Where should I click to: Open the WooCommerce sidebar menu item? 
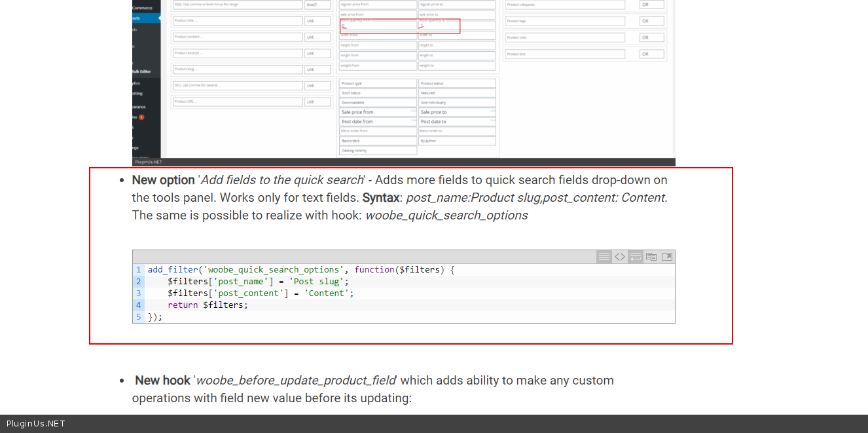pos(143,8)
